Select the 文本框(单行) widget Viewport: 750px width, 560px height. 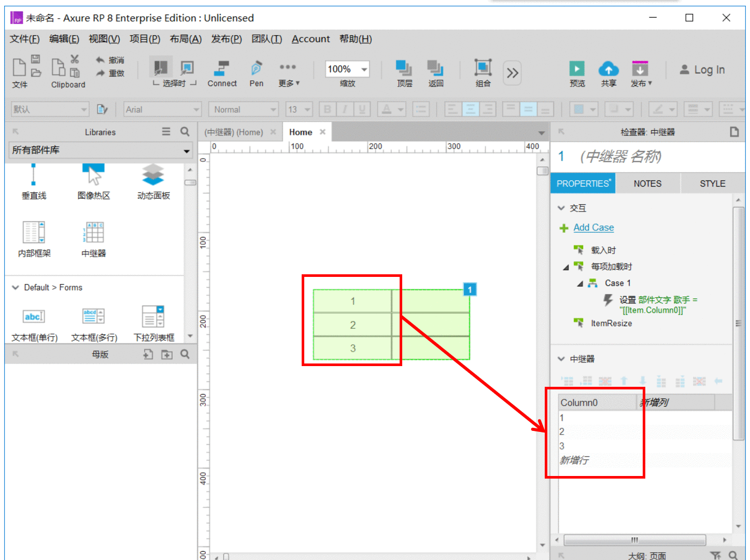pyautogui.click(x=34, y=324)
